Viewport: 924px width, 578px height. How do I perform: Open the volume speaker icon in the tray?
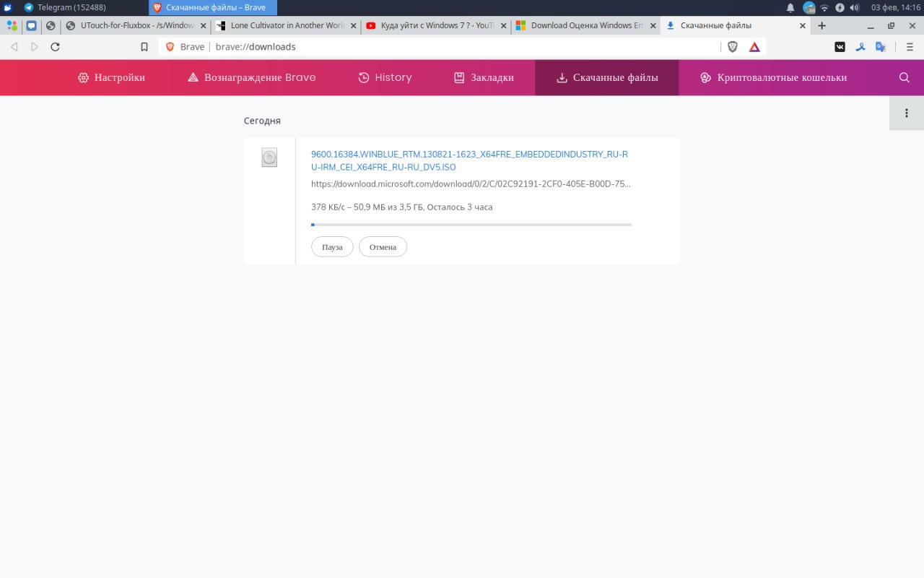tap(855, 7)
